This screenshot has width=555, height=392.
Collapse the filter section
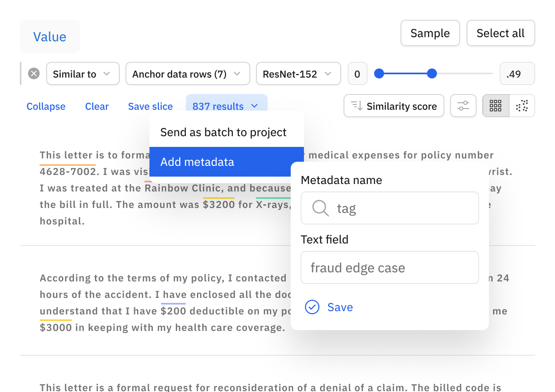pyautogui.click(x=46, y=106)
